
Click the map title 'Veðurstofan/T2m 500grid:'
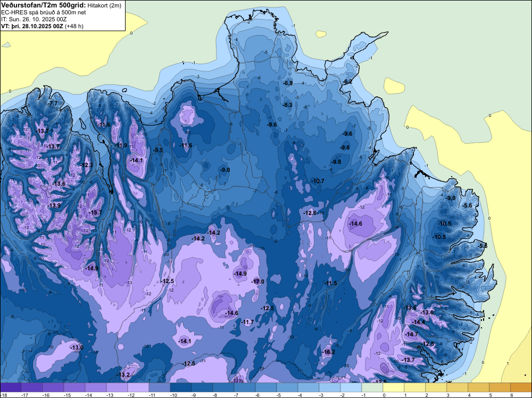pos(44,5)
